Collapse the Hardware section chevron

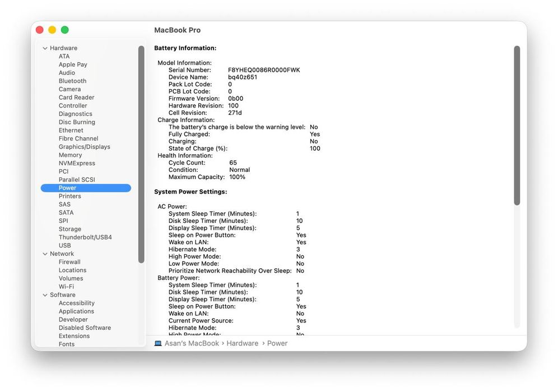[x=45, y=48]
